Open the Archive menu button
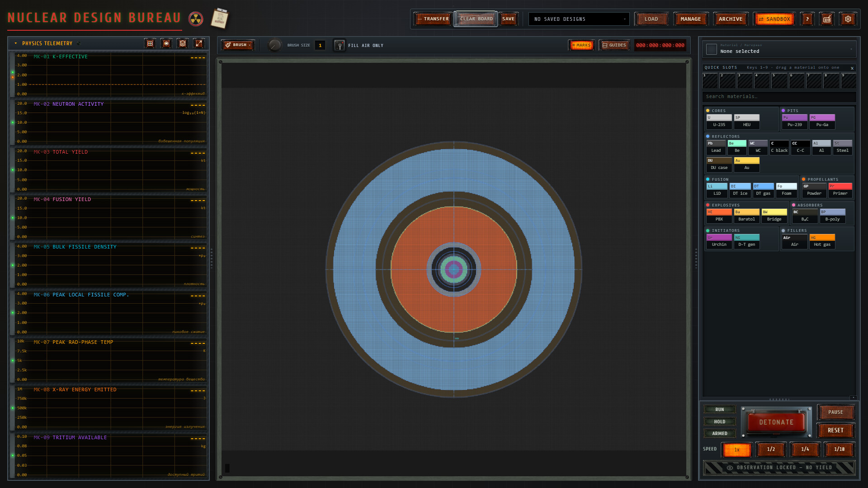The image size is (868, 488). pos(730,19)
